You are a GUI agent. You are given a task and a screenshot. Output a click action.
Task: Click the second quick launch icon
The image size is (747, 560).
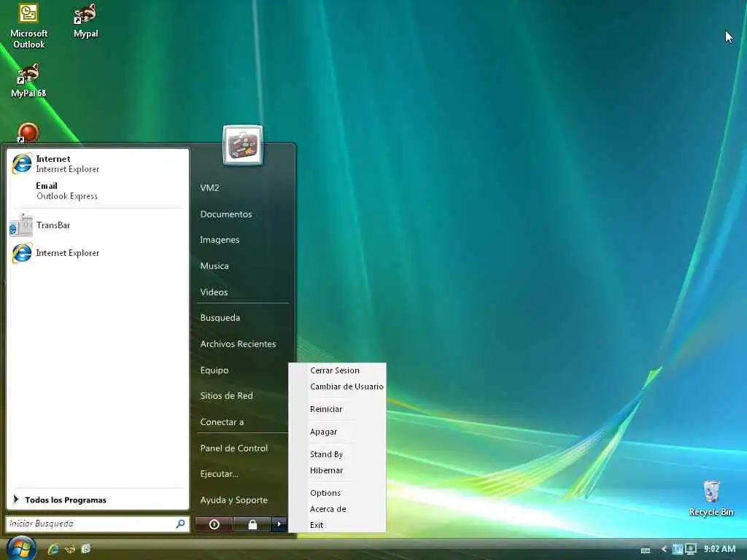(70, 549)
